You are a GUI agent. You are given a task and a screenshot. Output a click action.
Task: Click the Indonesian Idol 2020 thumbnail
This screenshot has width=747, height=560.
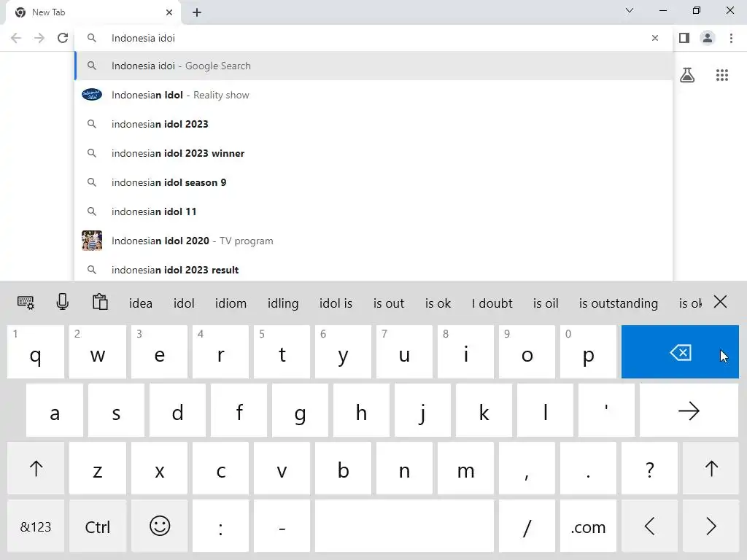(x=92, y=241)
